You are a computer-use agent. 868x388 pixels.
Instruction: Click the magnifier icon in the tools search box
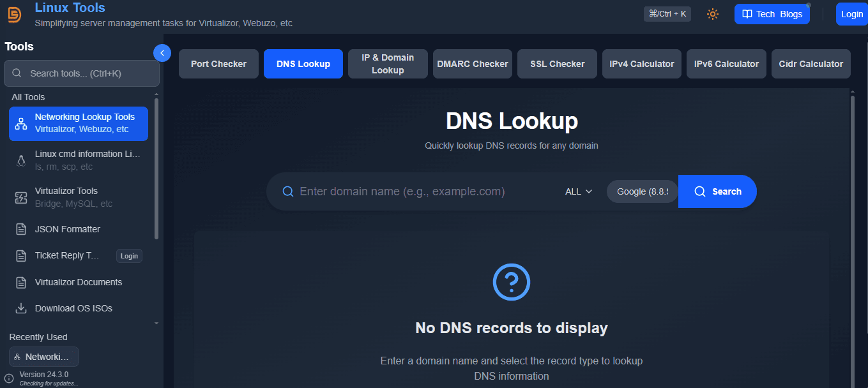tap(17, 73)
